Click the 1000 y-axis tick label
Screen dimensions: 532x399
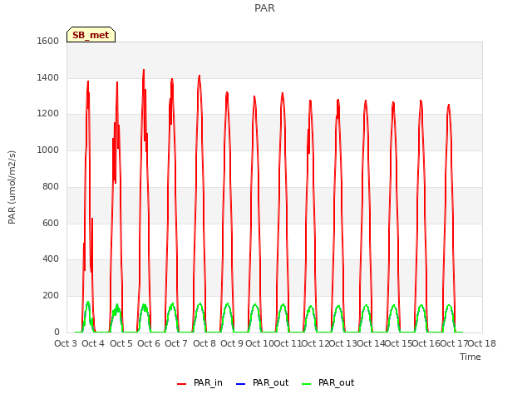click(48, 150)
